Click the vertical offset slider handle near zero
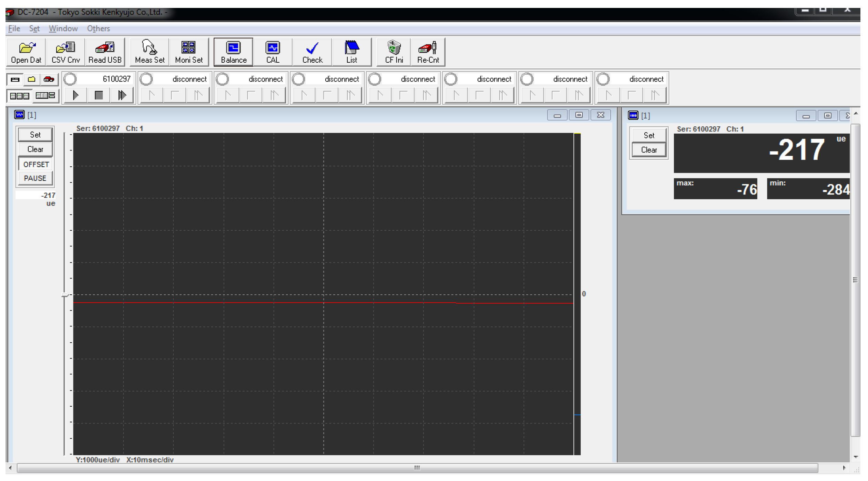This screenshot has width=868, height=481. tap(65, 295)
